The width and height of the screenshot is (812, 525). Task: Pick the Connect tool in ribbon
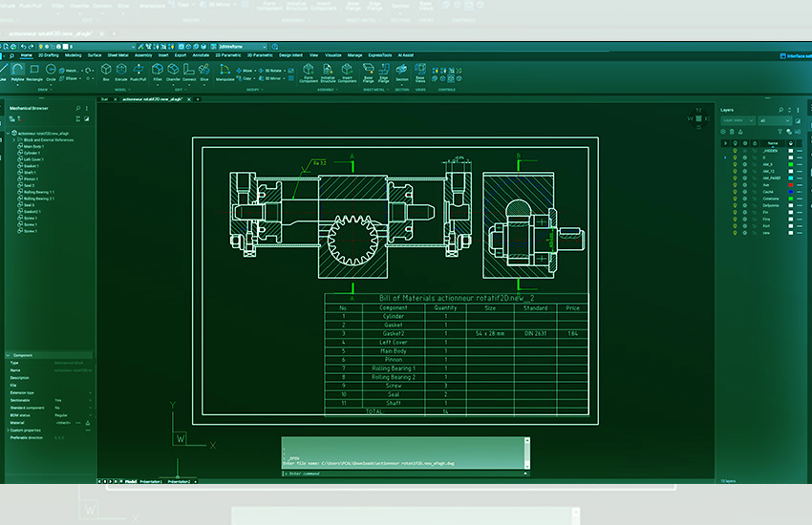(189, 73)
